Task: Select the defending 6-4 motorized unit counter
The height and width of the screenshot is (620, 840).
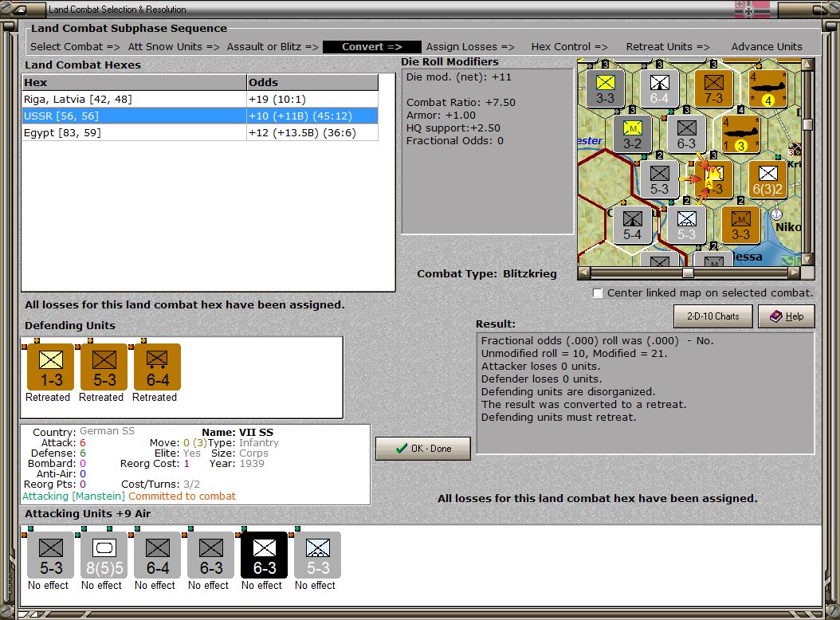Action: point(158,367)
